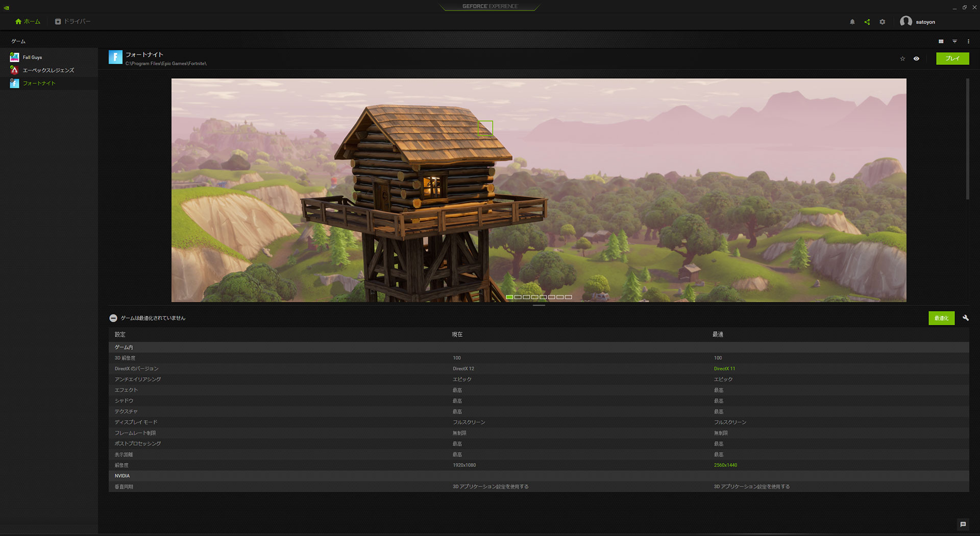Open the game filter dropdown
This screenshot has width=980, height=536.
954,41
